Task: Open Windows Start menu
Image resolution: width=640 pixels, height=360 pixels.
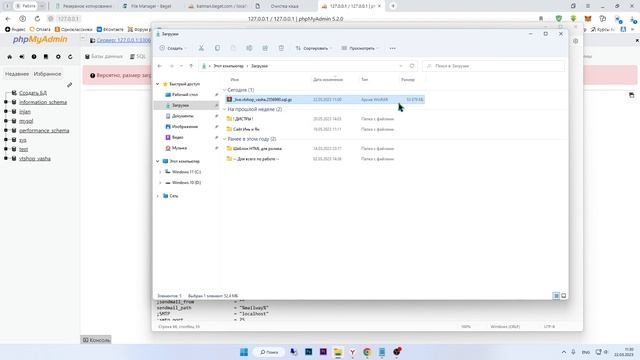Action: (244, 352)
